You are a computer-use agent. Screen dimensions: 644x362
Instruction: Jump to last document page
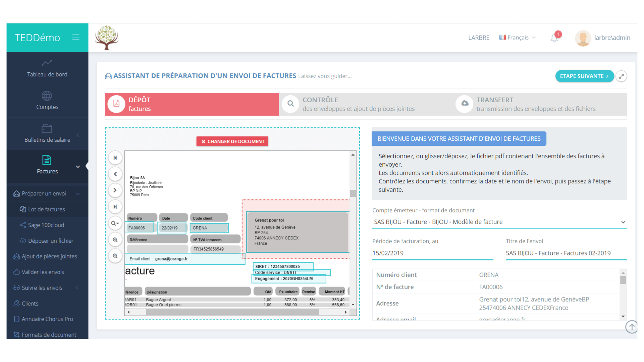click(115, 207)
